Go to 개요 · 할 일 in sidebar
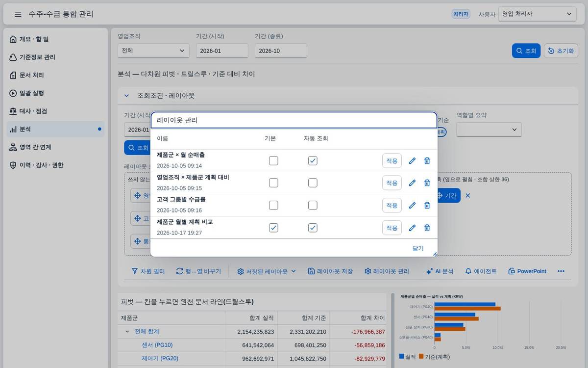Viewport: 588px width, 368px height. click(55, 39)
